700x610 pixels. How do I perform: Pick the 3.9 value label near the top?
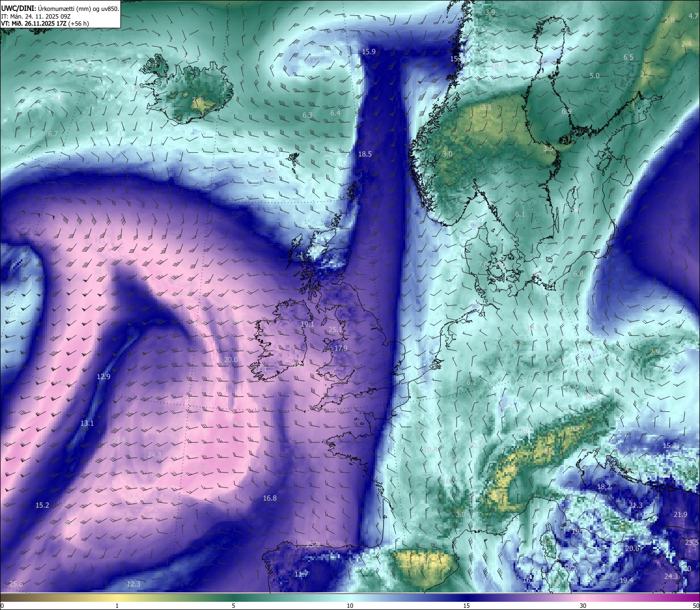click(x=490, y=12)
